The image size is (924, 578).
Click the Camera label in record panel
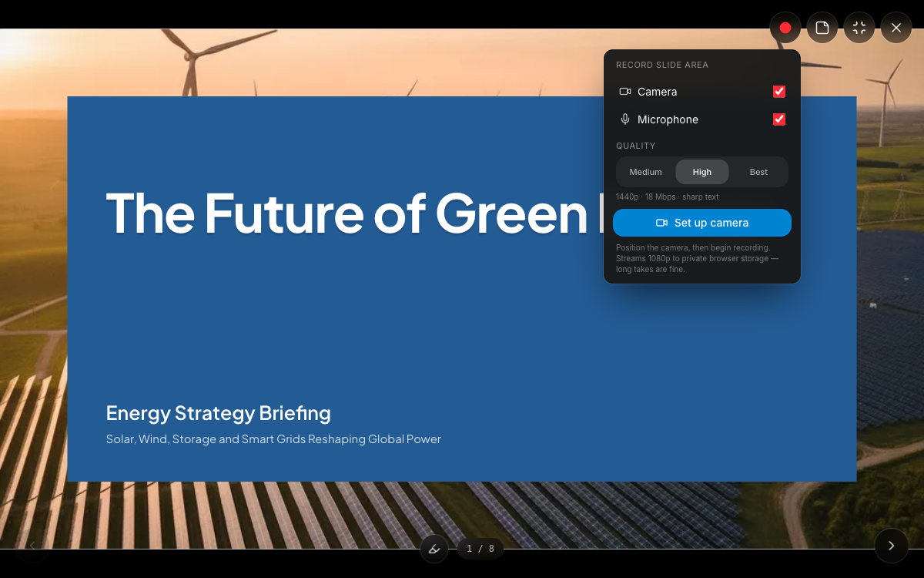pyautogui.click(x=658, y=92)
